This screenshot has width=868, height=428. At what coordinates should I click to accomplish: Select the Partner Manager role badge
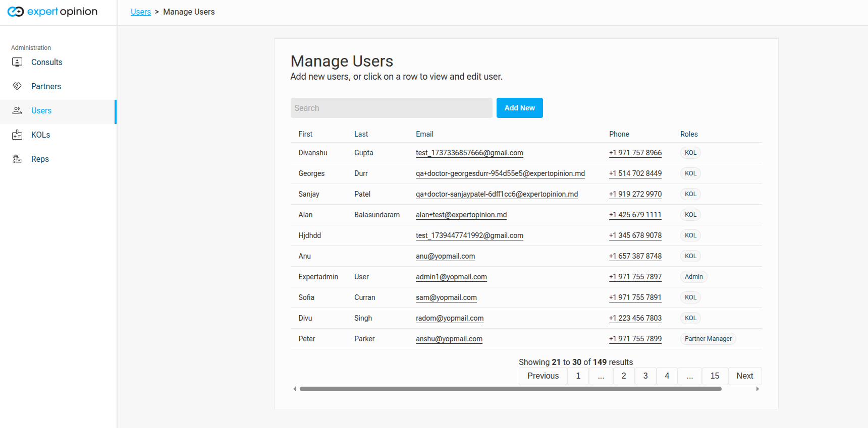(708, 339)
